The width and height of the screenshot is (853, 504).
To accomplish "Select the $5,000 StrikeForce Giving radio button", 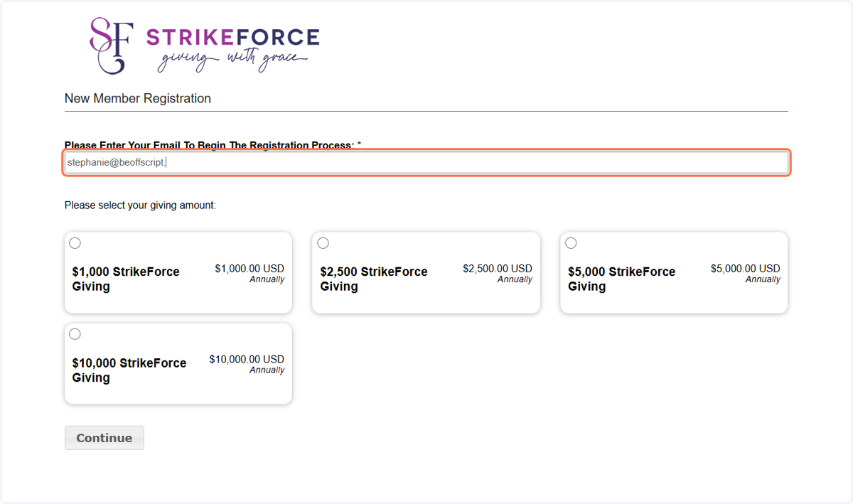I will pos(571,243).
